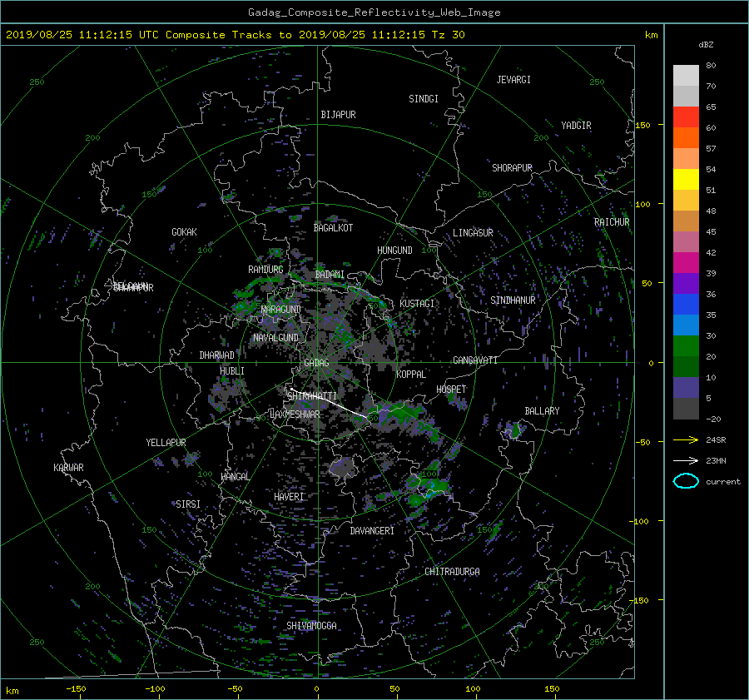Click the CHITRADURGA city label
This screenshot has width=749, height=700.
coord(453,572)
